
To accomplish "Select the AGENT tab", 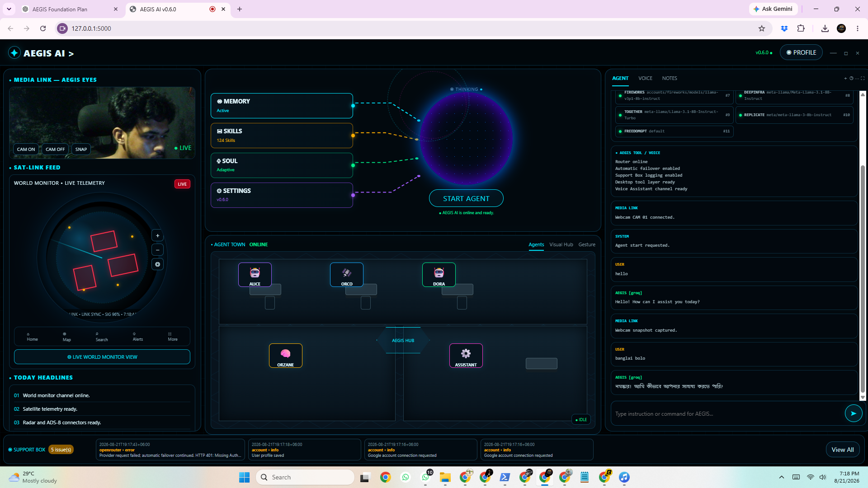I will tap(620, 79).
